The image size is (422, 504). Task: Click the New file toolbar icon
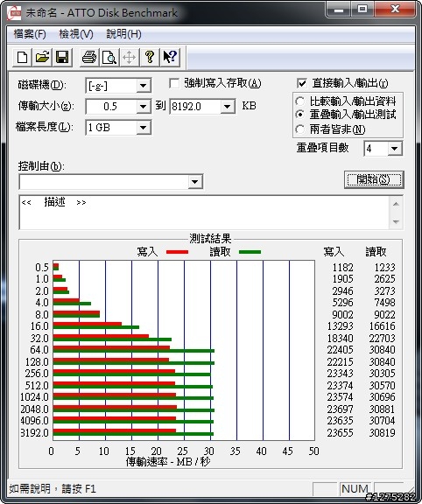pos(22,58)
